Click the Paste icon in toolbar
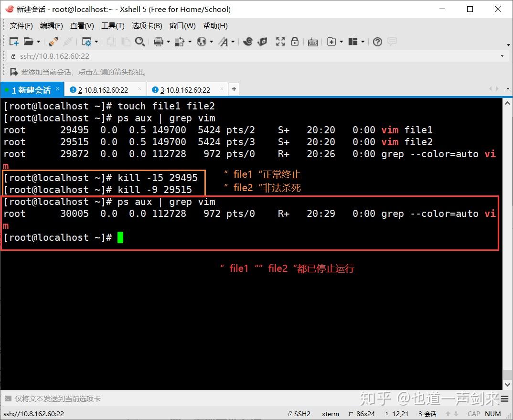 click(126, 42)
